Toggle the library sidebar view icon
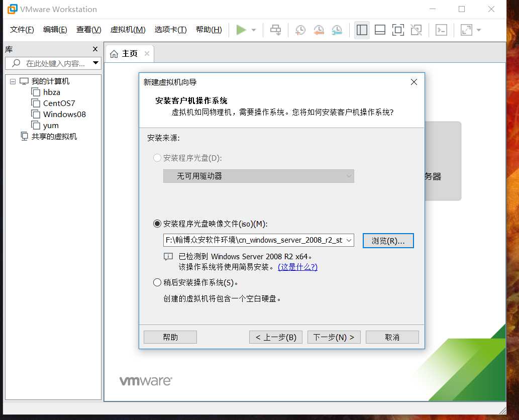The width and height of the screenshot is (519, 420). (362, 30)
